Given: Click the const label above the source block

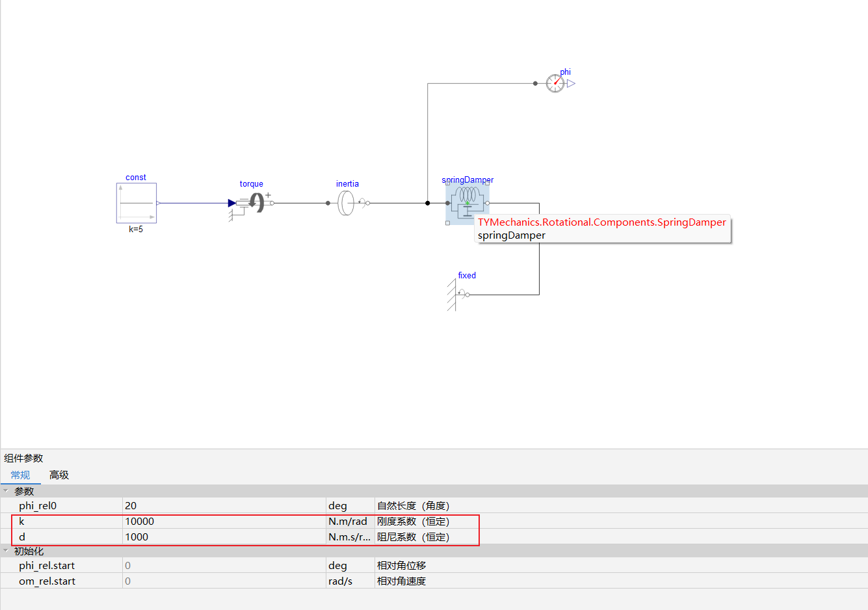Looking at the screenshot, I should coord(136,177).
